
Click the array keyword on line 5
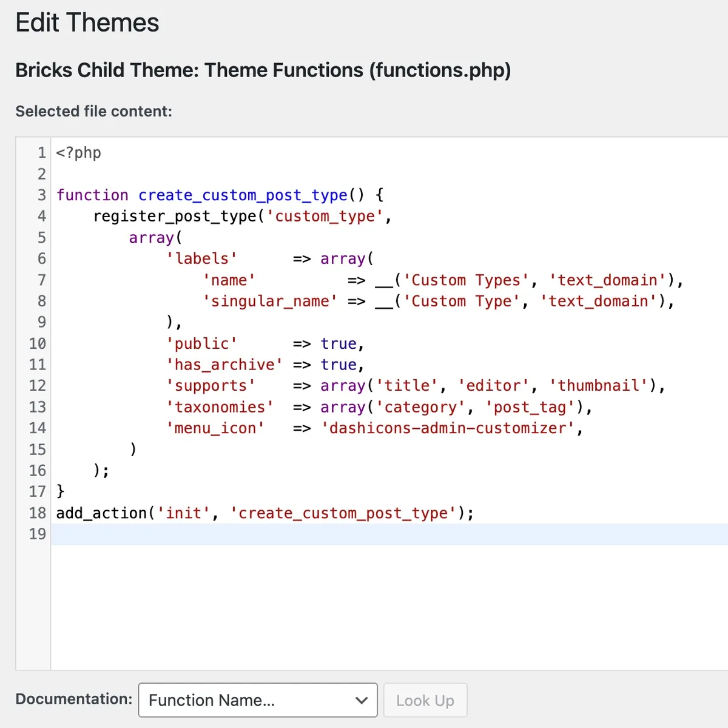click(152, 238)
